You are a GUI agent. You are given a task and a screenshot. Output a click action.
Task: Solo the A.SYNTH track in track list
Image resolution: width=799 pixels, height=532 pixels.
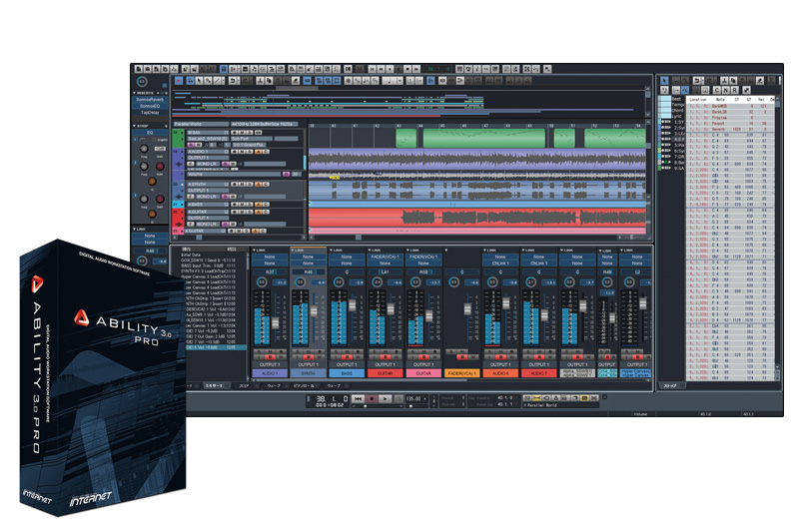pos(249,185)
